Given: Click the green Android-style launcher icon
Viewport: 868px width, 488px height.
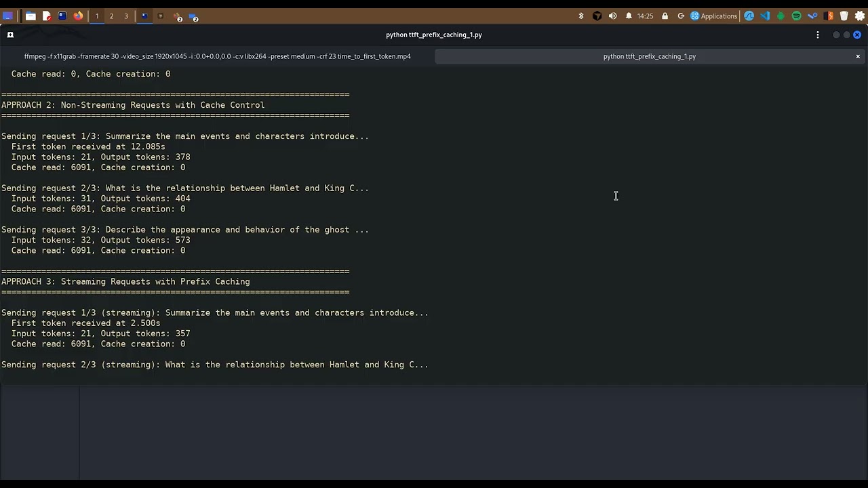Looking at the screenshot, I should click(x=781, y=16).
